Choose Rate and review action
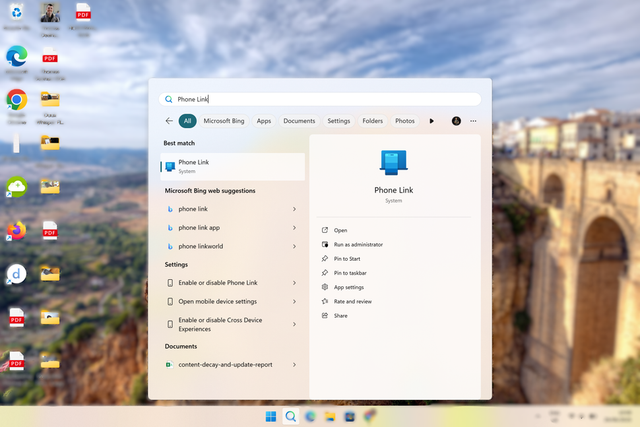The image size is (640, 427). 353,302
